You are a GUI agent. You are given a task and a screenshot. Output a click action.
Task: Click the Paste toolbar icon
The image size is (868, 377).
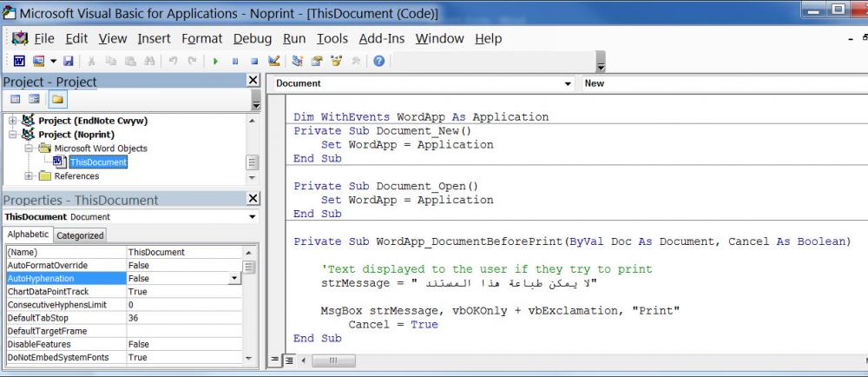pos(130,61)
